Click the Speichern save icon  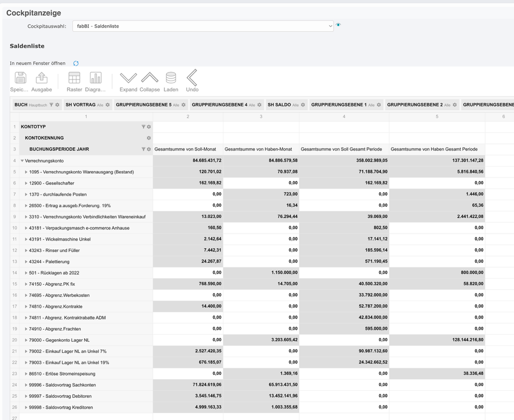pos(20,78)
